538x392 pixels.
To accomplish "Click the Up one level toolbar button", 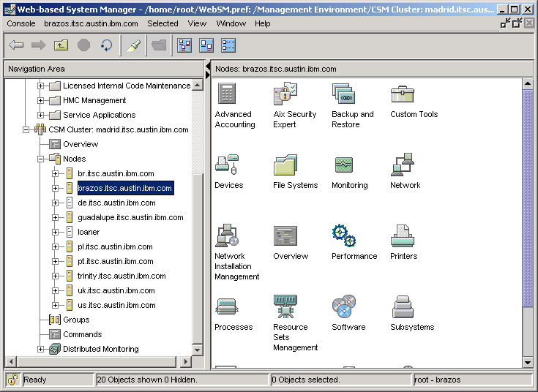I will (x=61, y=45).
